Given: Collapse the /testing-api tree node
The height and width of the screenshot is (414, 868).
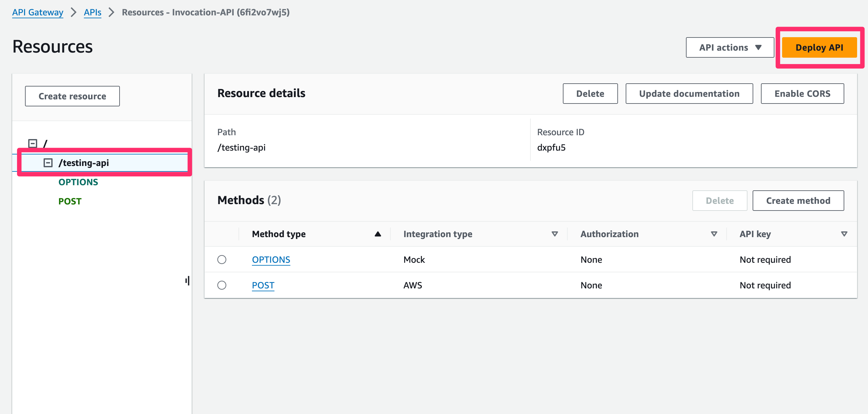Looking at the screenshot, I should click(x=48, y=163).
